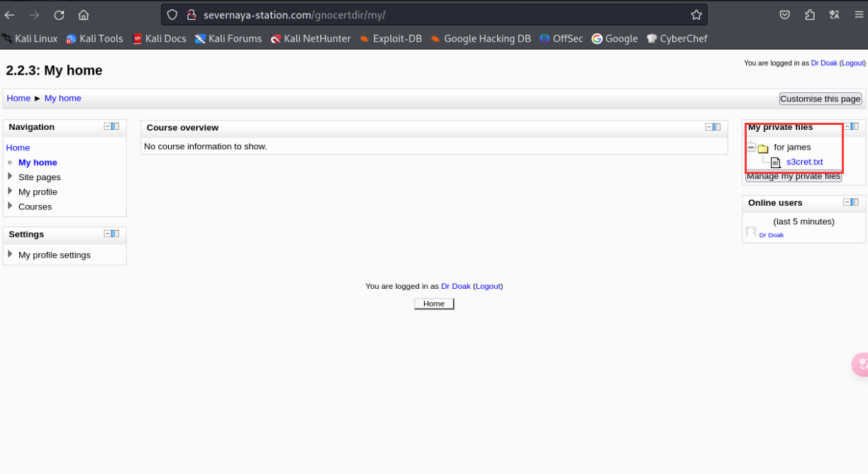Dock the Navigation block to the side
Screen dimensions: 868x474
116,126
